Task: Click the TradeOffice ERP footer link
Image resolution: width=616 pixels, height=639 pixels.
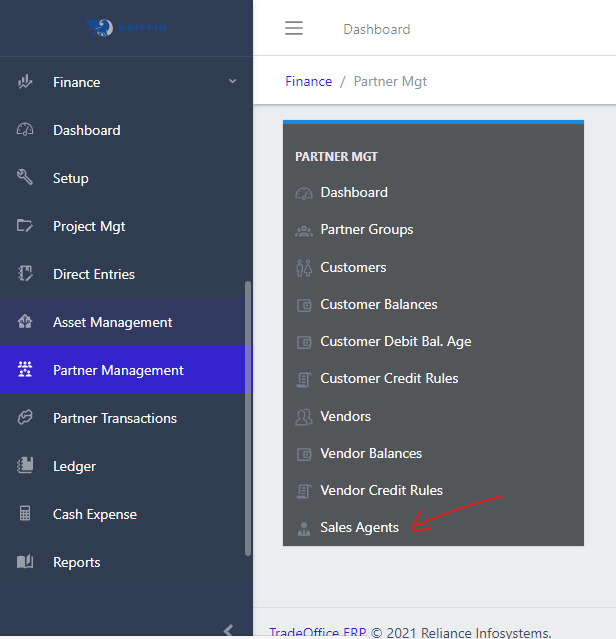Action: (318, 632)
